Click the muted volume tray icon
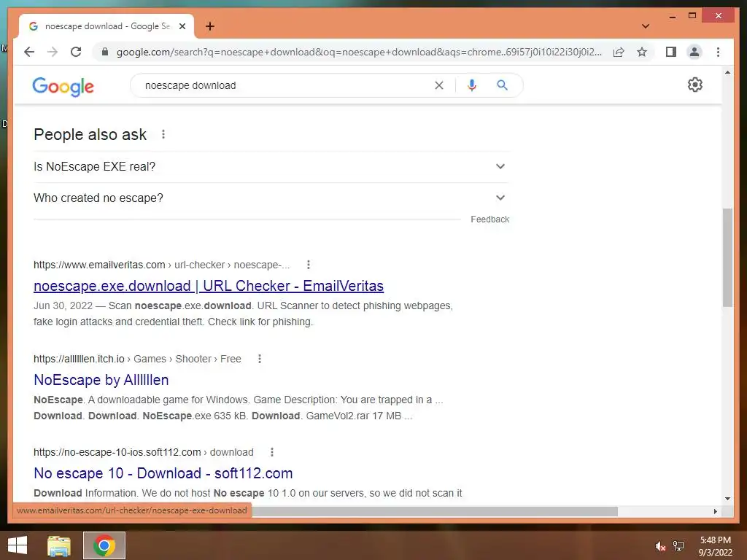The image size is (747, 560). 660,546
